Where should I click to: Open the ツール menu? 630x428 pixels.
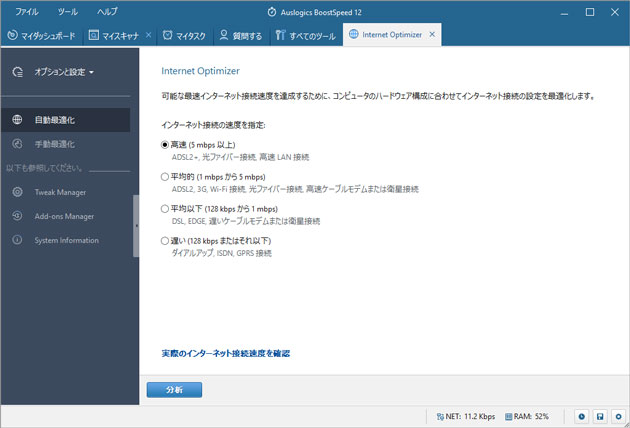[x=68, y=11]
